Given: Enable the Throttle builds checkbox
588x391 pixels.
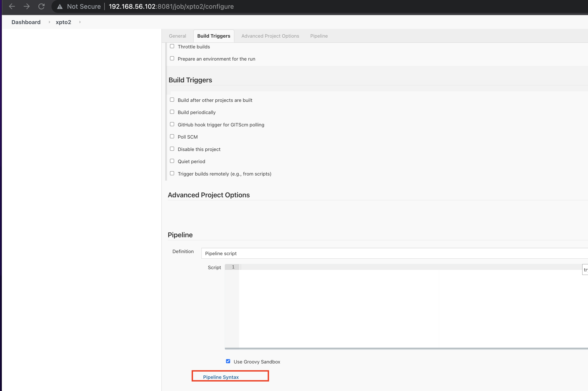Looking at the screenshot, I should tap(172, 46).
